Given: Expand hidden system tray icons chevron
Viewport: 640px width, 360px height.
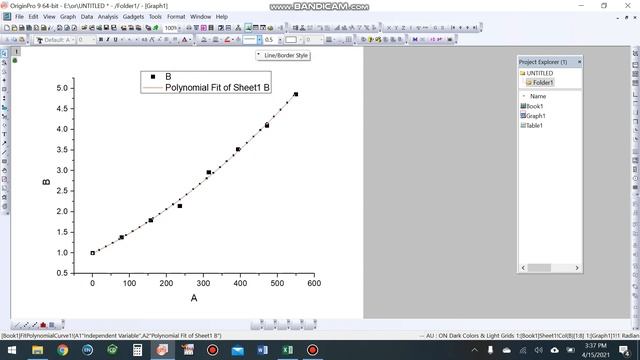Looking at the screenshot, I should click(x=474, y=350).
